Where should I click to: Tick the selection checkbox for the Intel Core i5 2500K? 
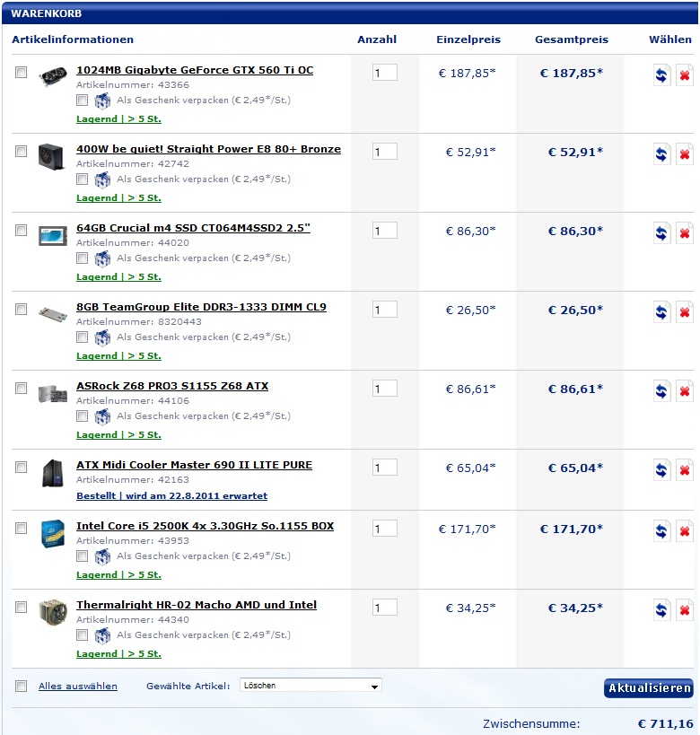tap(22, 529)
